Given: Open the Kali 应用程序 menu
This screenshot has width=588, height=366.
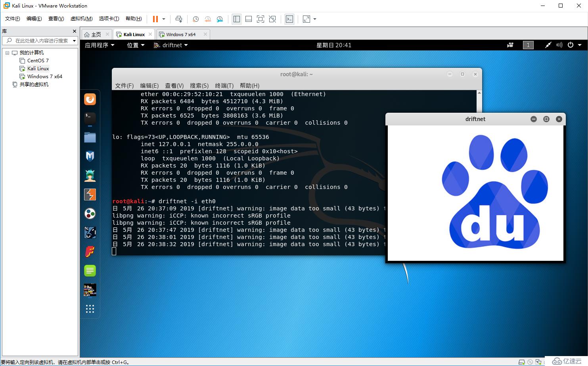Looking at the screenshot, I should coord(100,45).
